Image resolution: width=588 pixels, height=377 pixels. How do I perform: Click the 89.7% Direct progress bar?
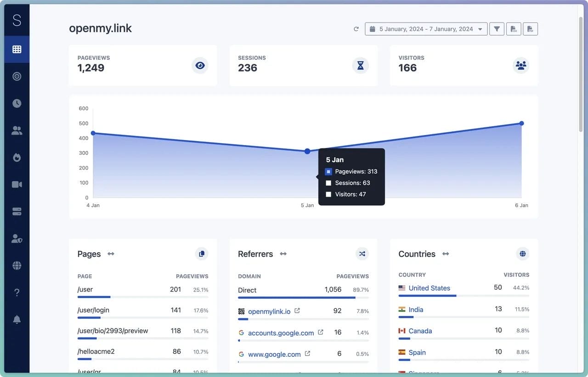click(303, 298)
